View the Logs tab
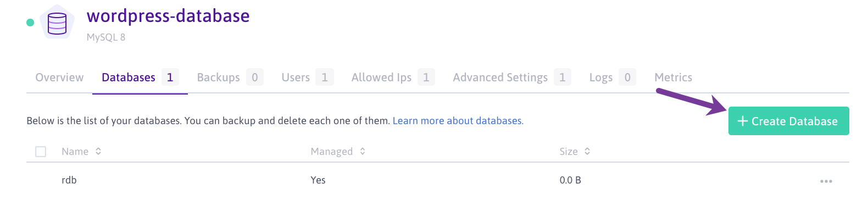 tap(600, 77)
